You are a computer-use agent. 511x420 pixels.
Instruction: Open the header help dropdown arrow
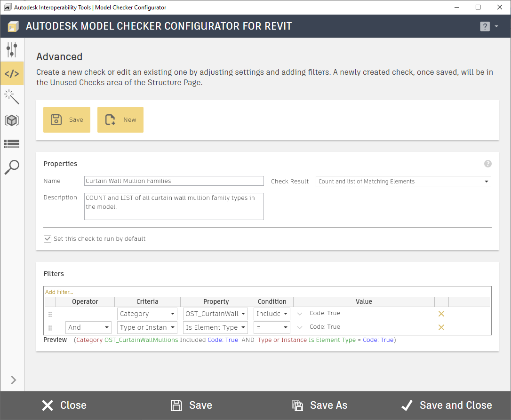496,26
